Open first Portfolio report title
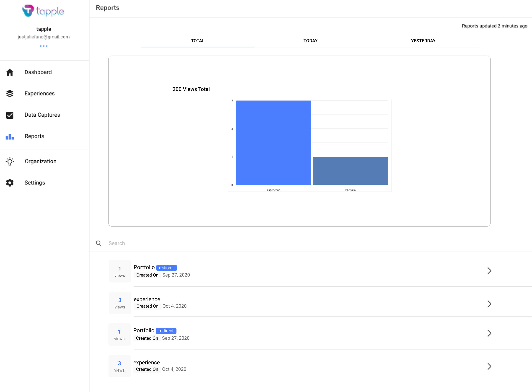Screen dimensions: 532x392 click(144, 267)
